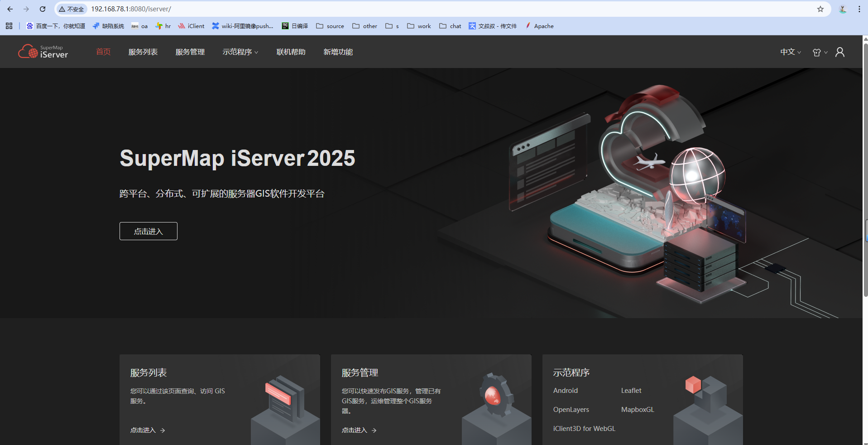Open the Leaflet sample link
868x445 pixels.
click(631, 391)
